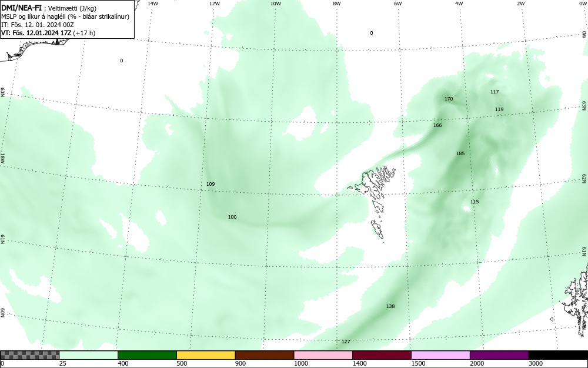
Task: Pick the pink 1000–1400 legend swatch
Action: click(323, 355)
